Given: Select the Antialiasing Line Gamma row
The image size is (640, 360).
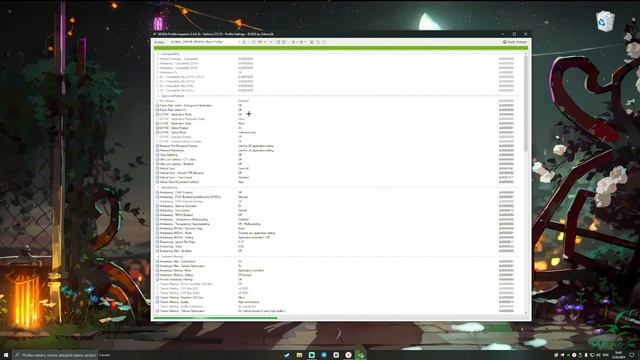Looking at the screenshot, I should 339,210.
